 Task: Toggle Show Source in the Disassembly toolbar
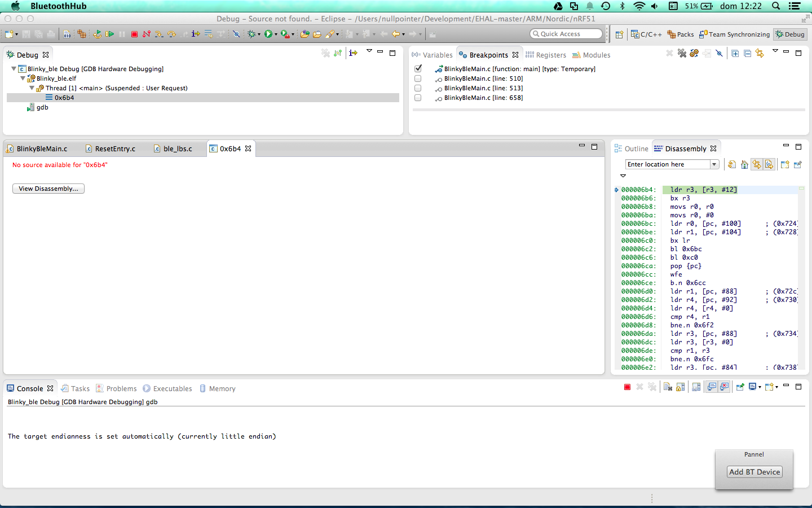click(x=769, y=164)
